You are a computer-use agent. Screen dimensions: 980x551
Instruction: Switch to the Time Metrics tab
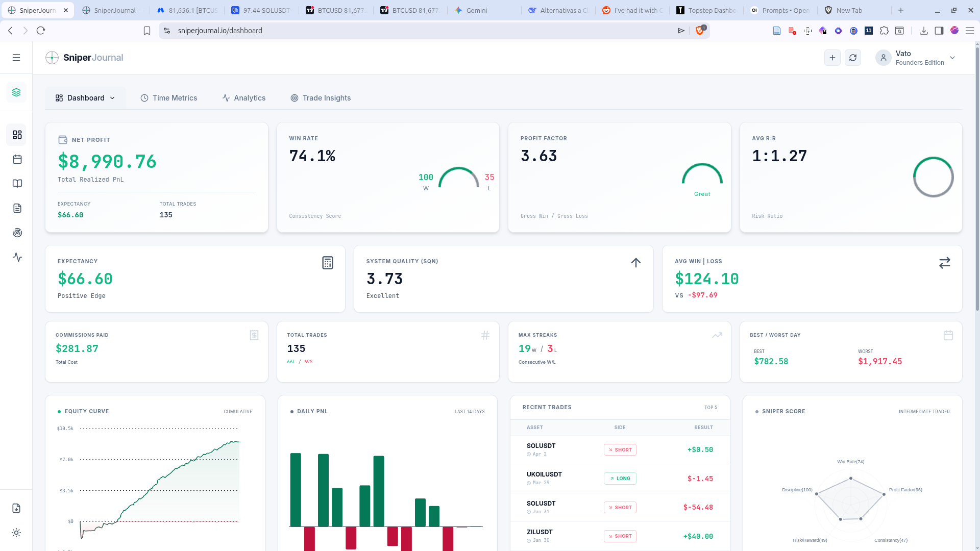[x=169, y=98]
